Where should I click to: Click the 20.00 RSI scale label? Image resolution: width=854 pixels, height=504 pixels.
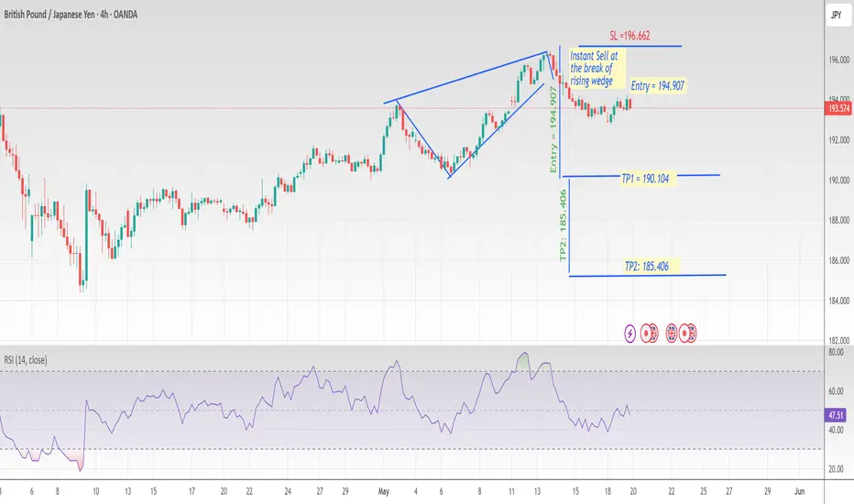pos(836,469)
